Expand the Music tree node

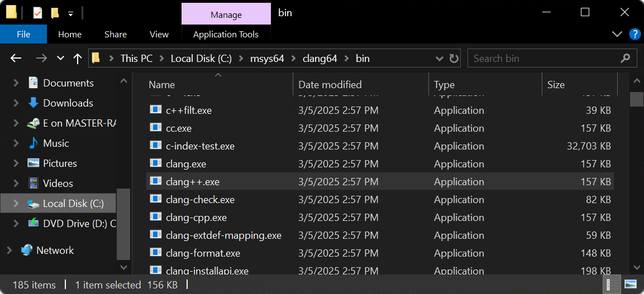click(x=16, y=143)
